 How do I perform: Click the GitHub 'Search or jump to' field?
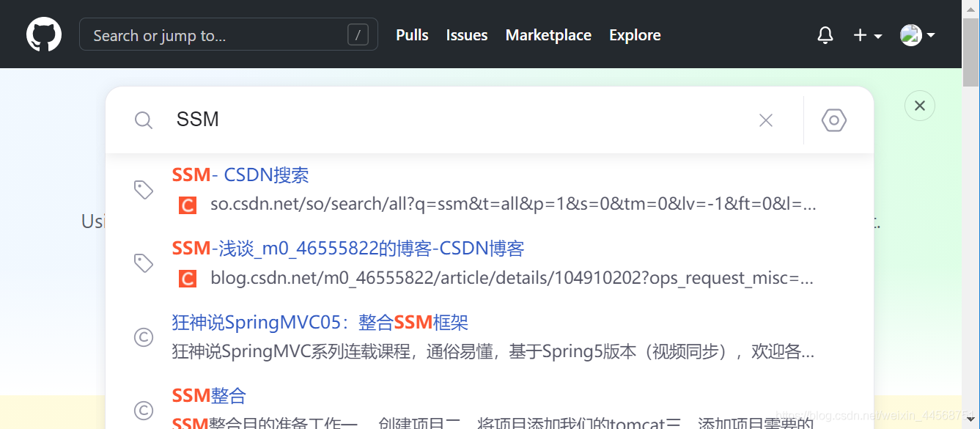point(229,34)
